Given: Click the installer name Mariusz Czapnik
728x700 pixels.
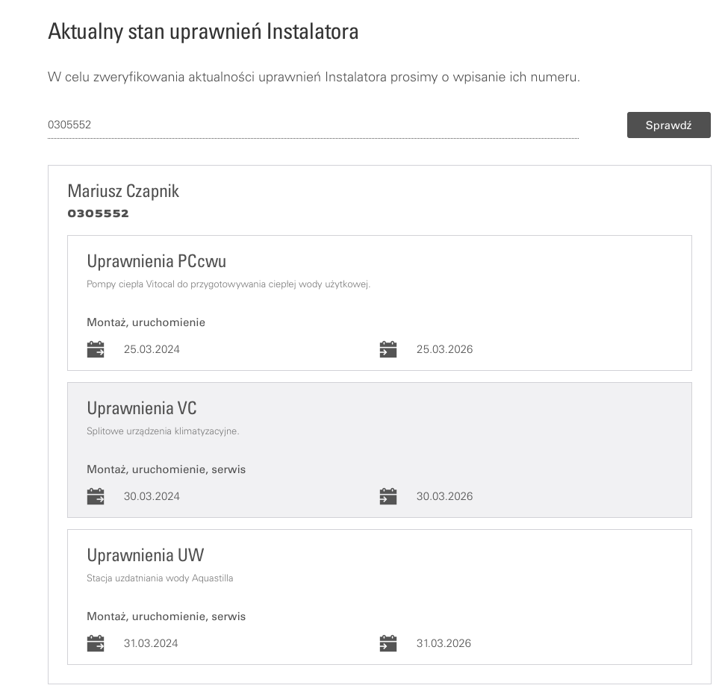Looking at the screenshot, I should point(123,191).
